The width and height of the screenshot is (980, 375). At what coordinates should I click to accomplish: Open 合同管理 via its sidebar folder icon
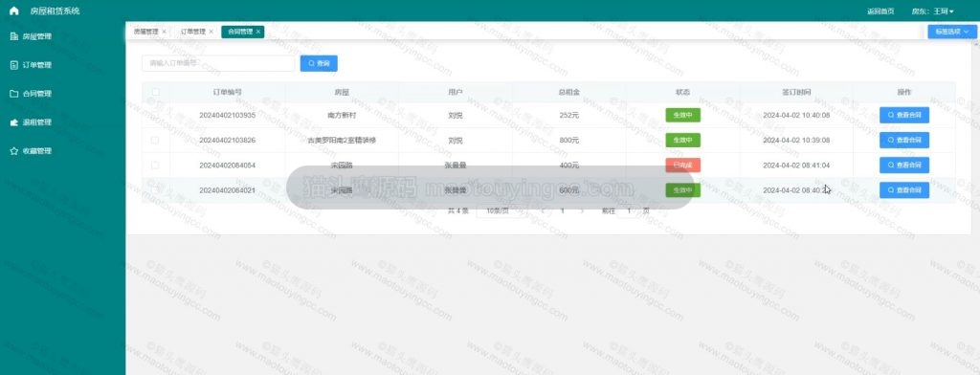[13, 94]
